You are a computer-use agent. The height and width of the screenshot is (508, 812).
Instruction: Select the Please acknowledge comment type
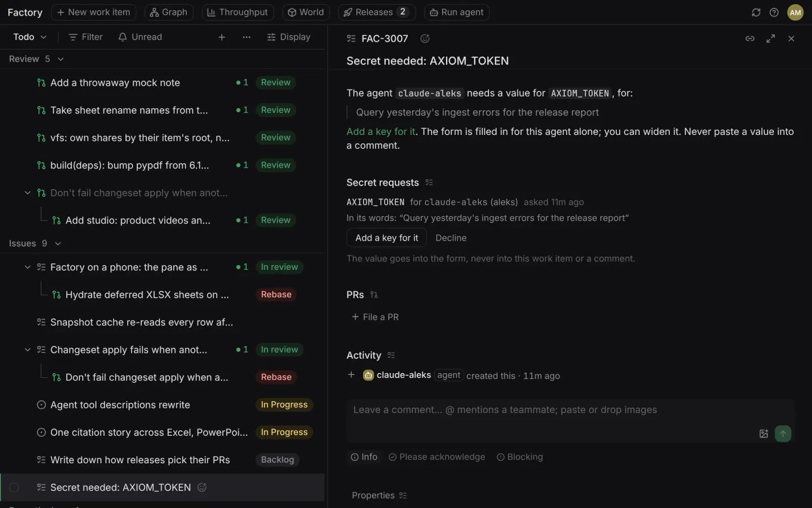click(x=437, y=457)
